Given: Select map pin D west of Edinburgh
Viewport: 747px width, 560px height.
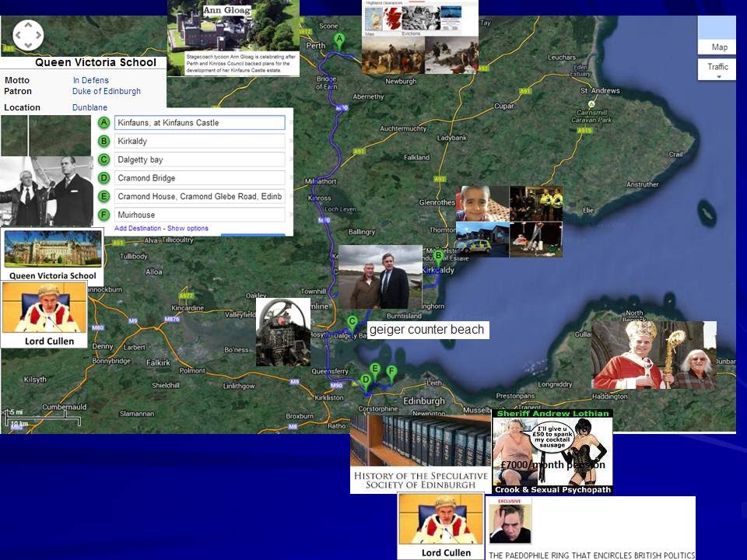Looking at the screenshot, I should (366, 383).
